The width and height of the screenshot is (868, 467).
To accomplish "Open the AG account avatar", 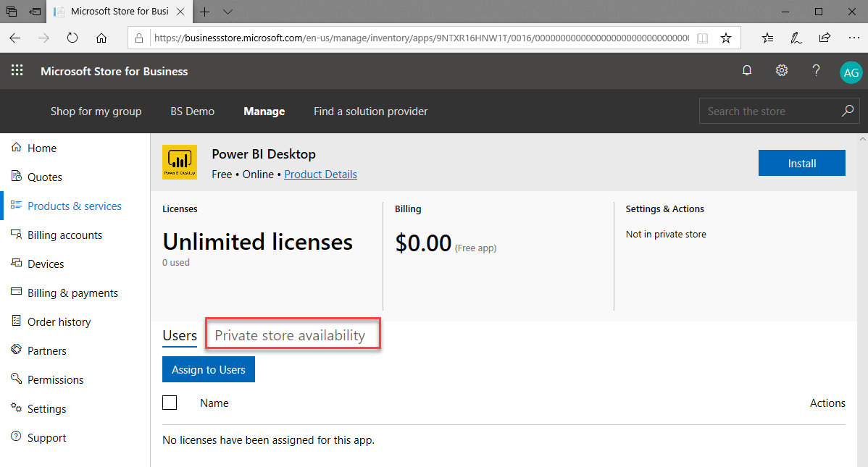I will pyautogui.click(x=851, y=72).
